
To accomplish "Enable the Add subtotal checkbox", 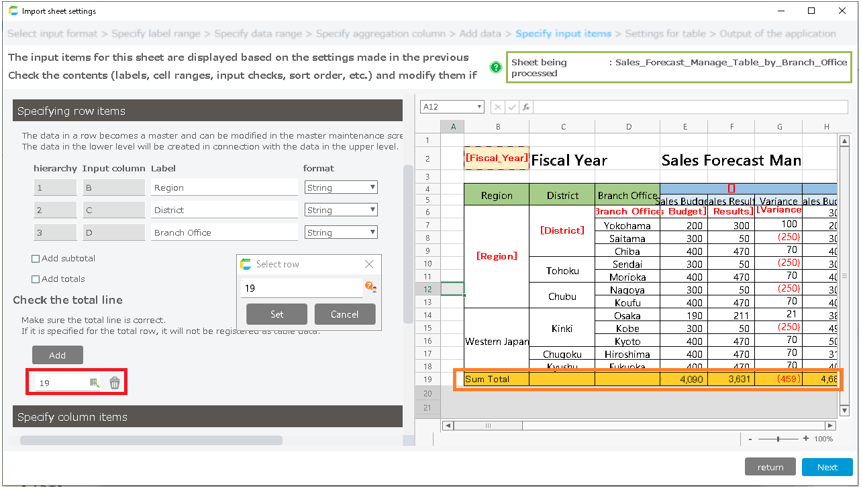I will point(37,259).
